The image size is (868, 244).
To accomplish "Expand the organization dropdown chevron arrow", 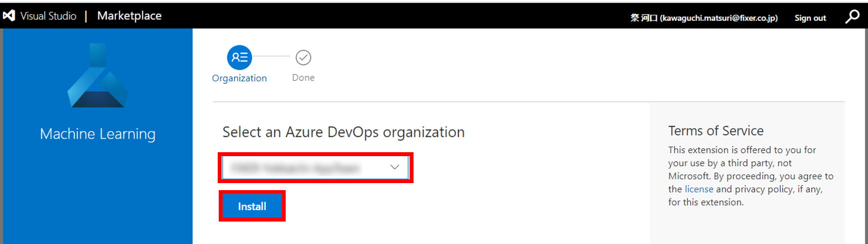I will [395, 167].
